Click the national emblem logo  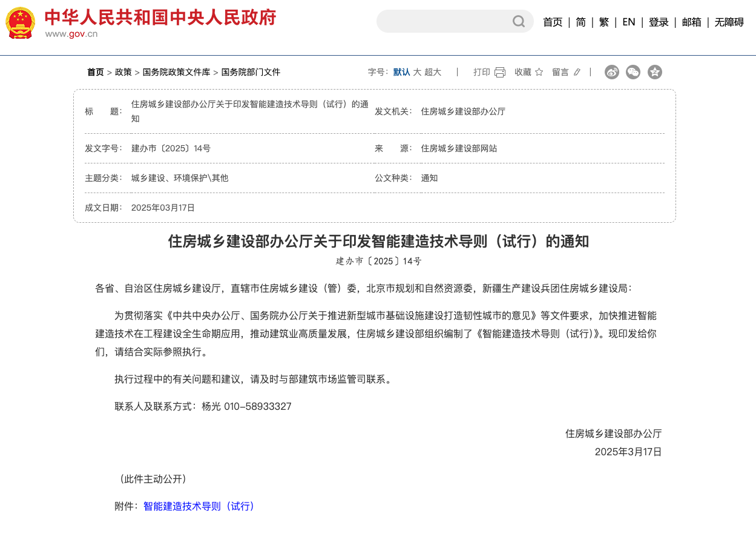tap(21, 23)
